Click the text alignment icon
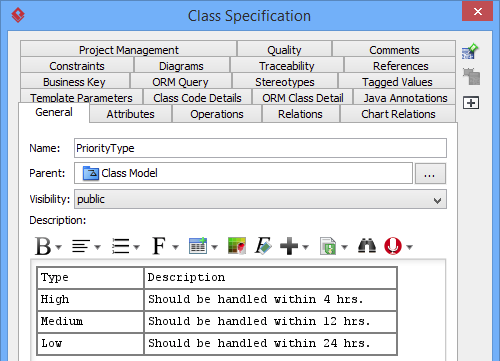The height and width of the screenshot is (361, 500). [x=81, y=246]
